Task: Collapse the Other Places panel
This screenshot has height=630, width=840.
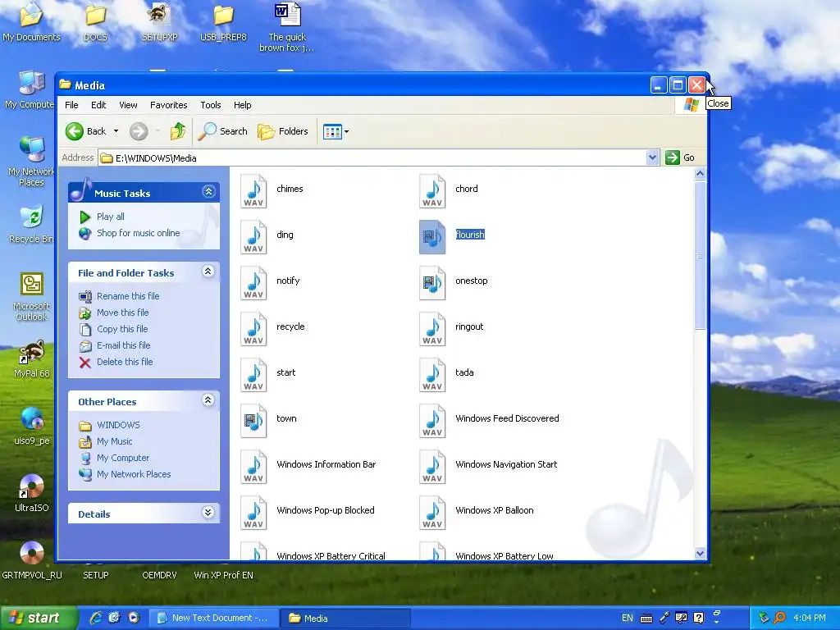Action: click(208, 400)
